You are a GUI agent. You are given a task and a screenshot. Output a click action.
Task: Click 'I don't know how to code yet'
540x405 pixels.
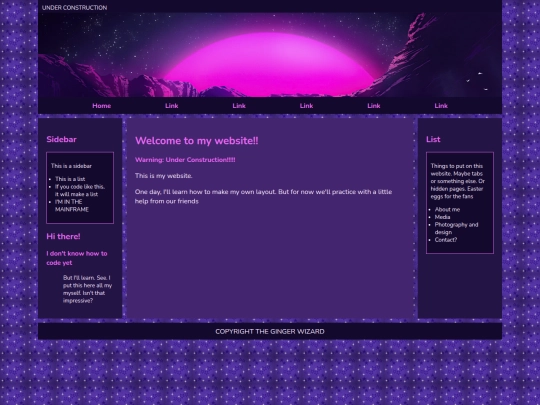(x=77, y=258)
